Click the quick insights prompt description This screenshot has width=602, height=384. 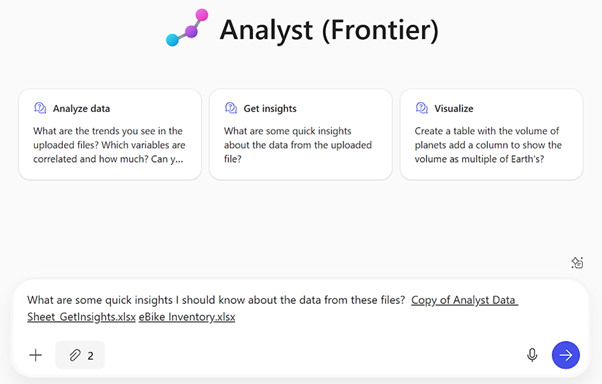click(x=298, y=145)
